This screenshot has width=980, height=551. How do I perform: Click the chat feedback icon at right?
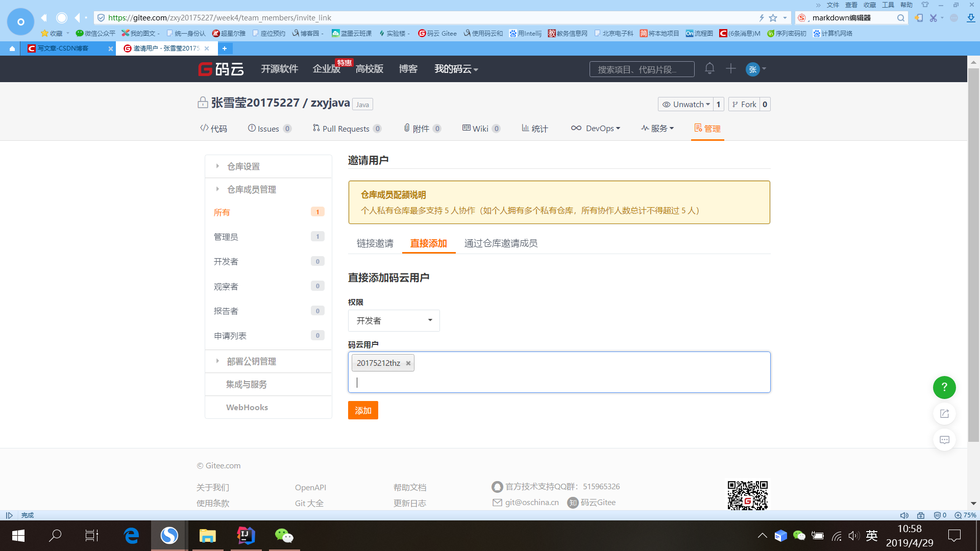(944, 440)
